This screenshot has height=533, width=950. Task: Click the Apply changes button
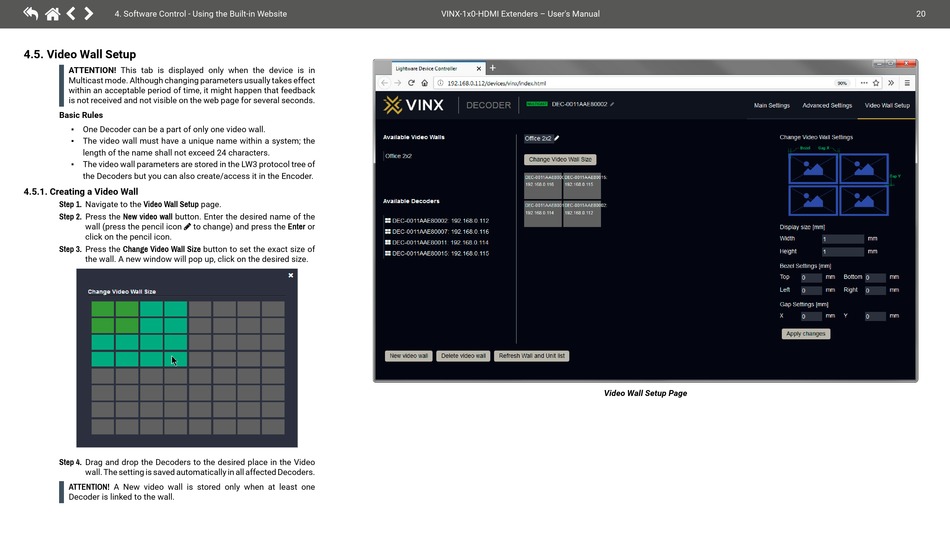805,334
